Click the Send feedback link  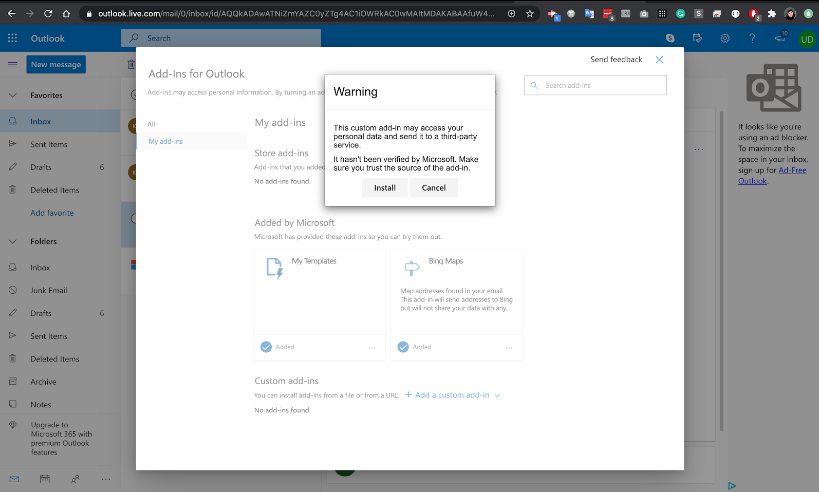pos(616,60)
